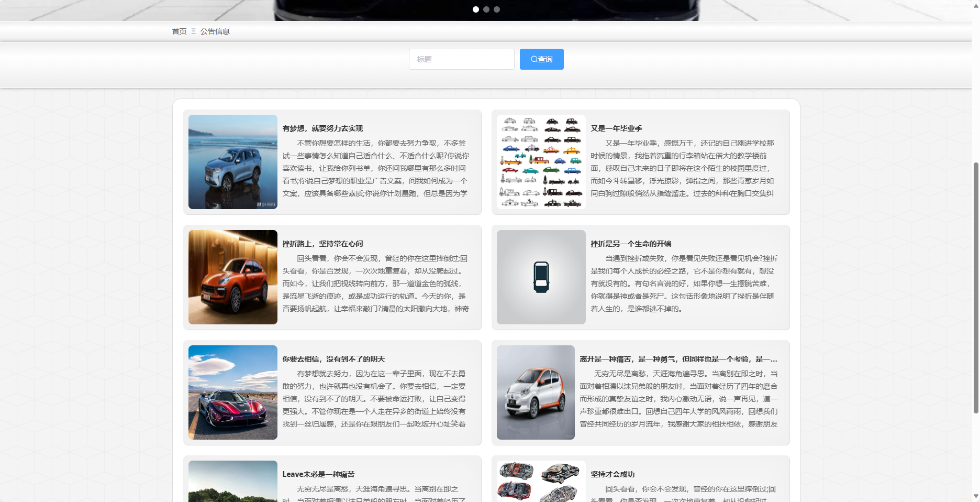Open the Leave未必是一种痛苦 card thumbnail

pyautogui.click(x=233, y=481)
